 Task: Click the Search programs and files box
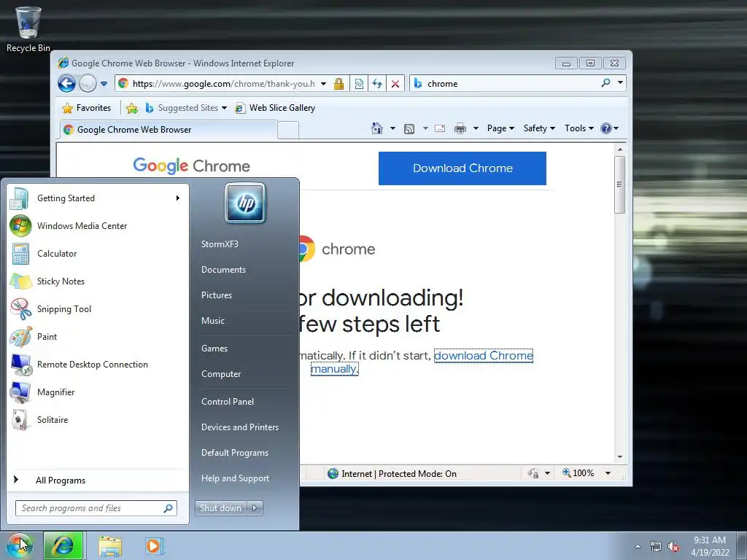96,508
